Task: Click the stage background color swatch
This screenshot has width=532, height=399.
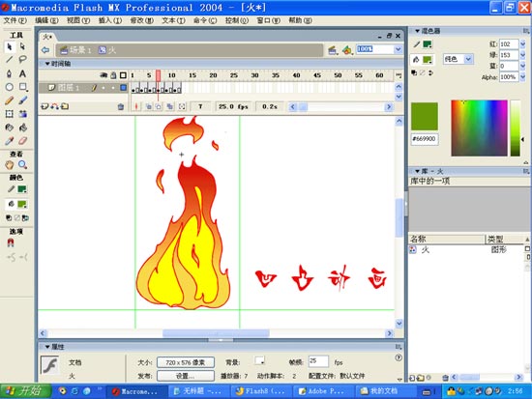Action: (259, 360)
